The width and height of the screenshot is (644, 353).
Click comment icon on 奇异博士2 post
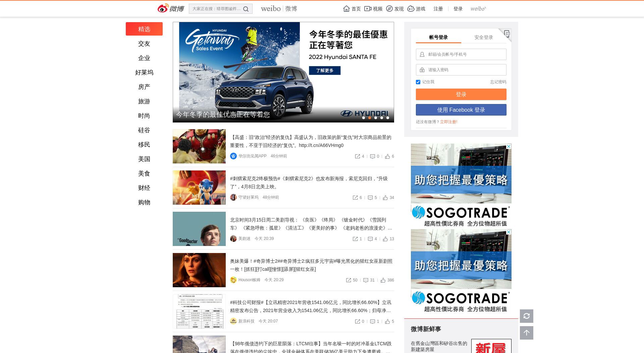coord(366,280)
